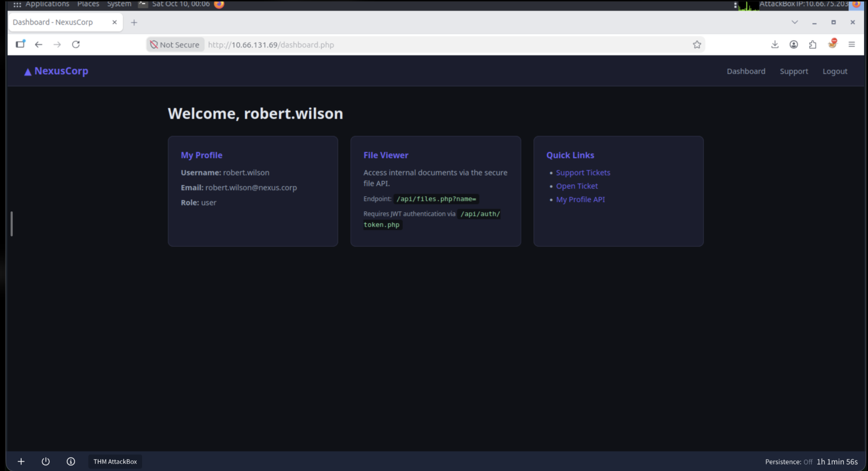Image resolution: width=868 pixels, height=471 pixels.
Task: Click the /api/files.php?name= endpoint text
Action: click(436, 199)
